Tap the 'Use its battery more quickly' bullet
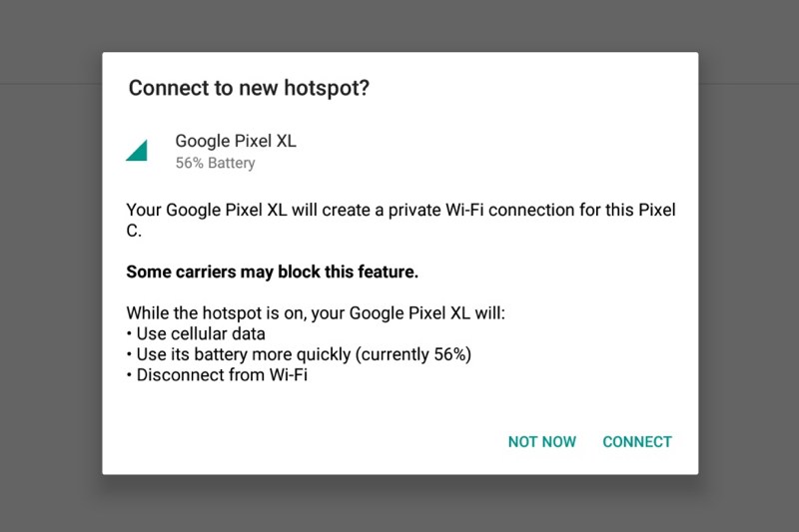 [x=299, y=354]
